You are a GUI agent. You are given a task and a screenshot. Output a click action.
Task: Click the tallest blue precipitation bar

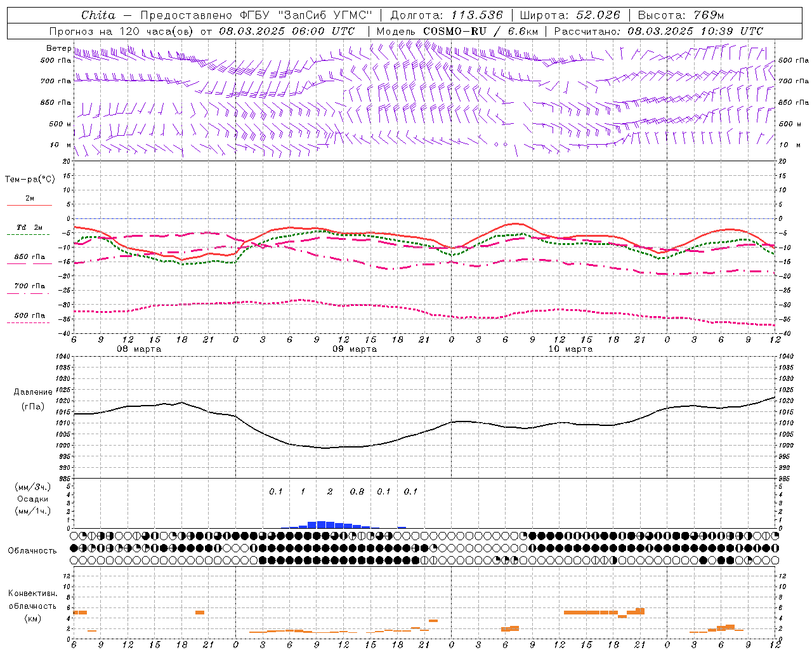pos(321,525)
